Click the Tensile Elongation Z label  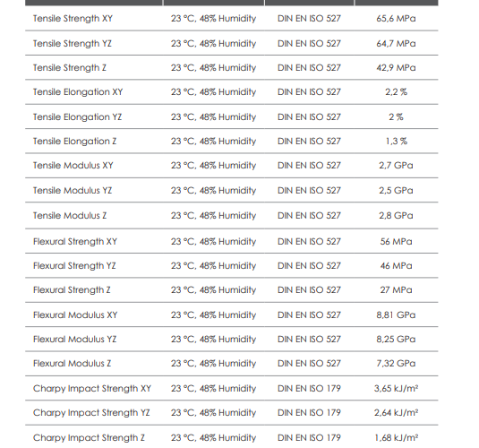pos(75,142)
